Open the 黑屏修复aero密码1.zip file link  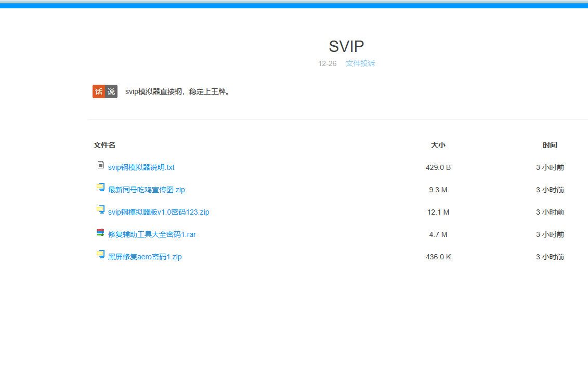pos(145,257)
